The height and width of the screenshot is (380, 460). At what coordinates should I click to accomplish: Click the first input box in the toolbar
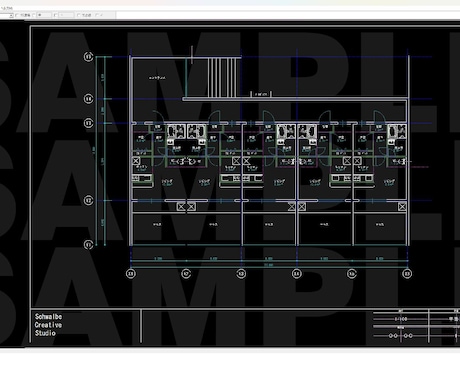[x=44, y=15]
